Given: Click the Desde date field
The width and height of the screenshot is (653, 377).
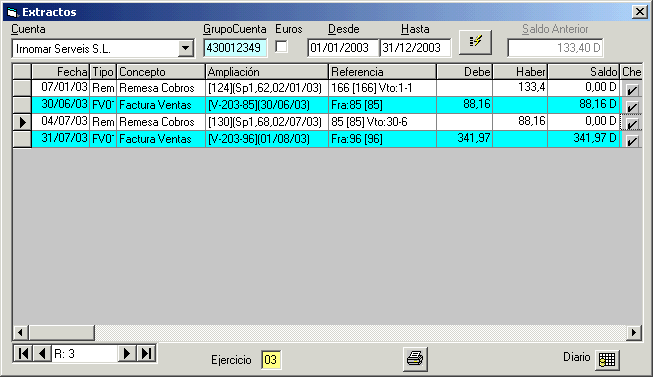Looking at the screenshot, I should point(342,48).
